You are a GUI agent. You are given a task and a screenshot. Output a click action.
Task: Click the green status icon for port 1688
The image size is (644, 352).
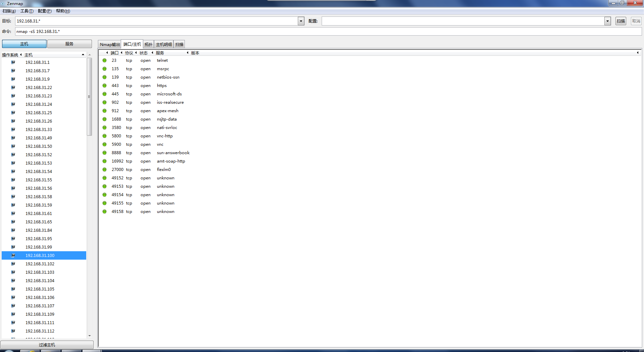105,119
